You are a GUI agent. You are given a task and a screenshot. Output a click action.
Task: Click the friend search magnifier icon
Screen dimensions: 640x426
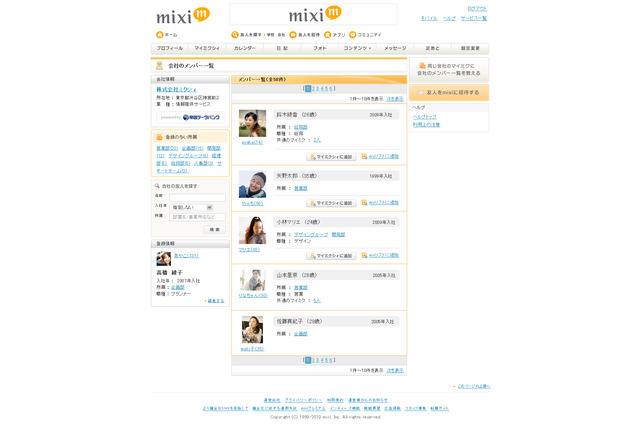[x=235, y=35]
